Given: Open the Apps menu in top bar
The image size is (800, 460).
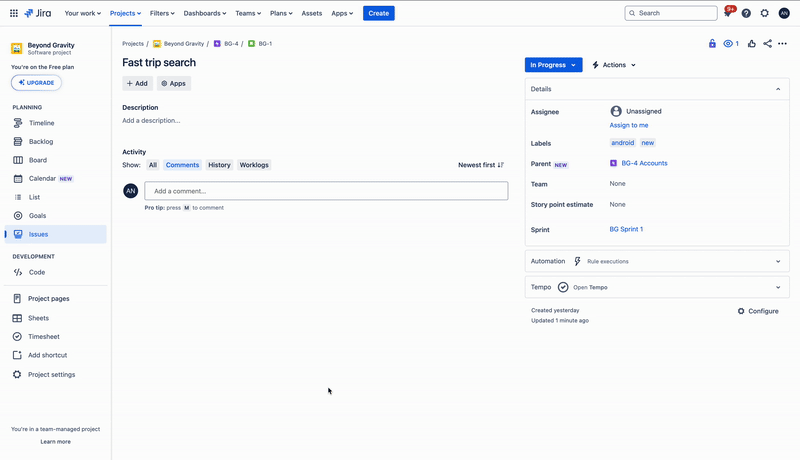Looking at the screenshot, I should click(342, 13).
